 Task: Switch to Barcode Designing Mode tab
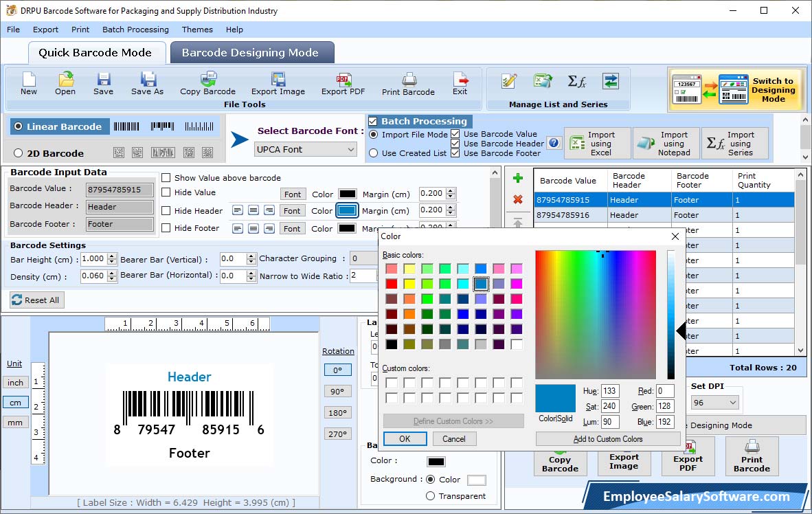click(251, 53)
